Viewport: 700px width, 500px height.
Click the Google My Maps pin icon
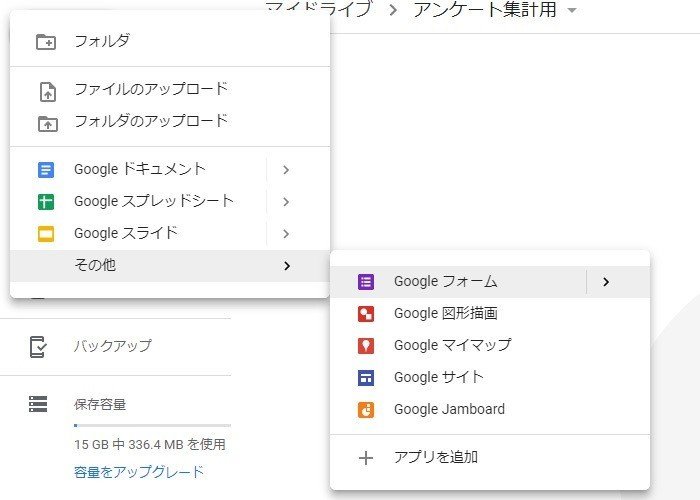(x=366, y=346)
